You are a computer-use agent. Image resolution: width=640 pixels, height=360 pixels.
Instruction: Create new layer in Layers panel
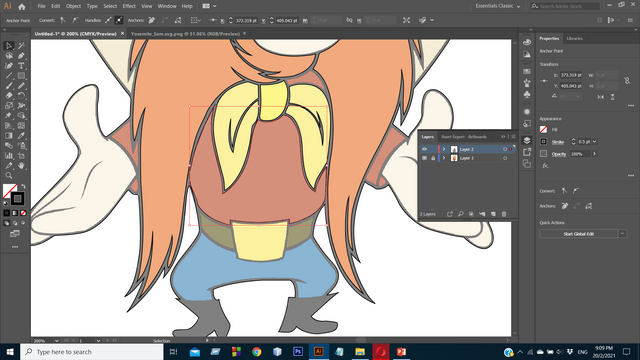493,214
